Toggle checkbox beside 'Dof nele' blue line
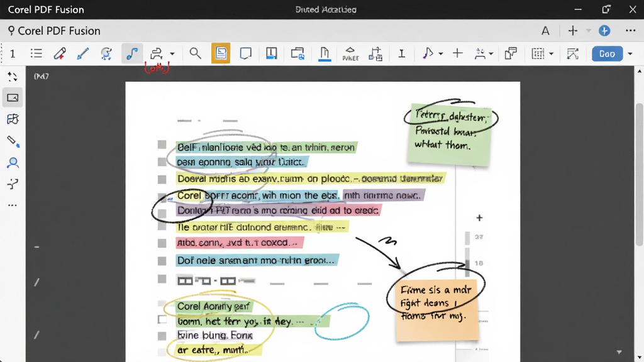Viewport: 644px width, 362px height. [162, 261]
